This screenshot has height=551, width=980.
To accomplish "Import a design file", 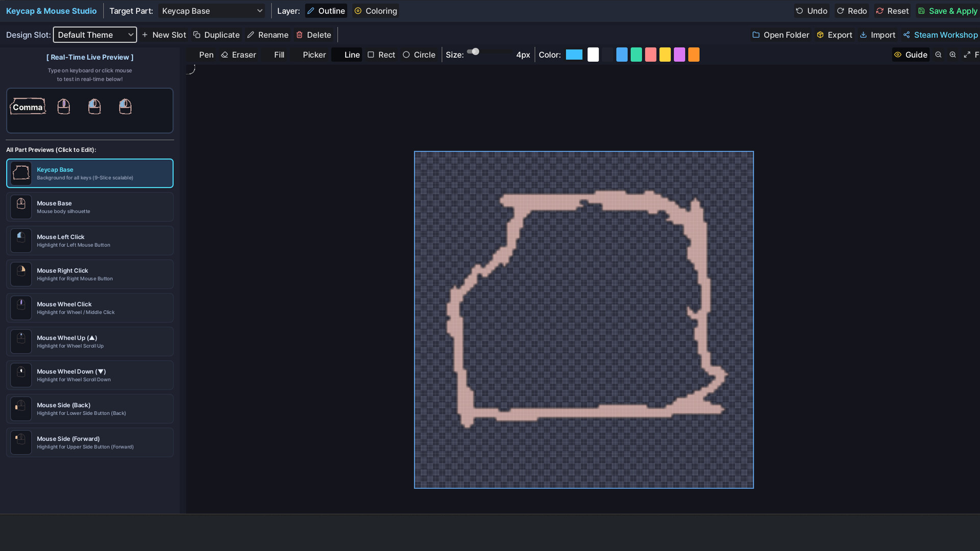I will point(878,35).
